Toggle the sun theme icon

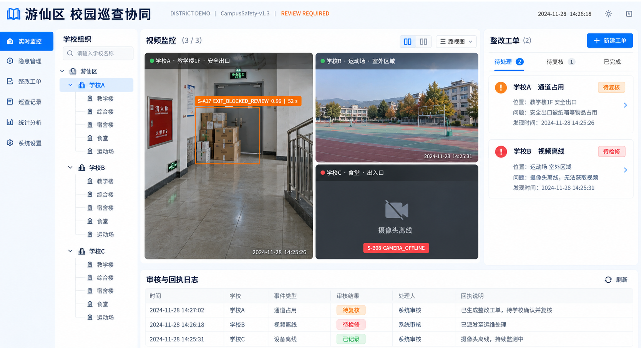[x=608, y=14]
